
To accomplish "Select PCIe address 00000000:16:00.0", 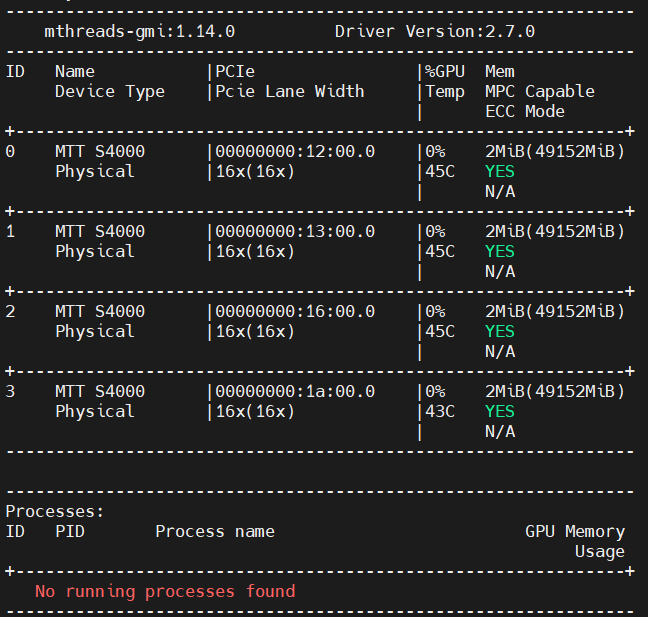I will (295, 311).
